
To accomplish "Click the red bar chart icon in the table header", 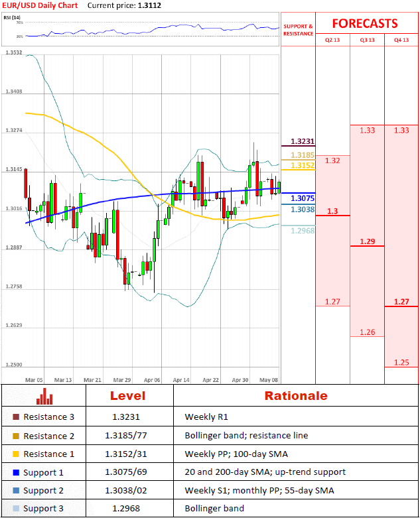I will click(44, 396).
